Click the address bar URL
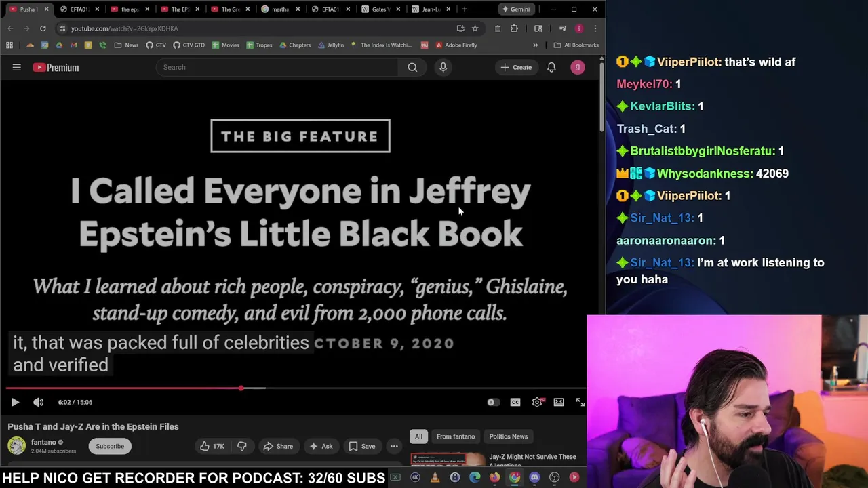 pos(125,28)
